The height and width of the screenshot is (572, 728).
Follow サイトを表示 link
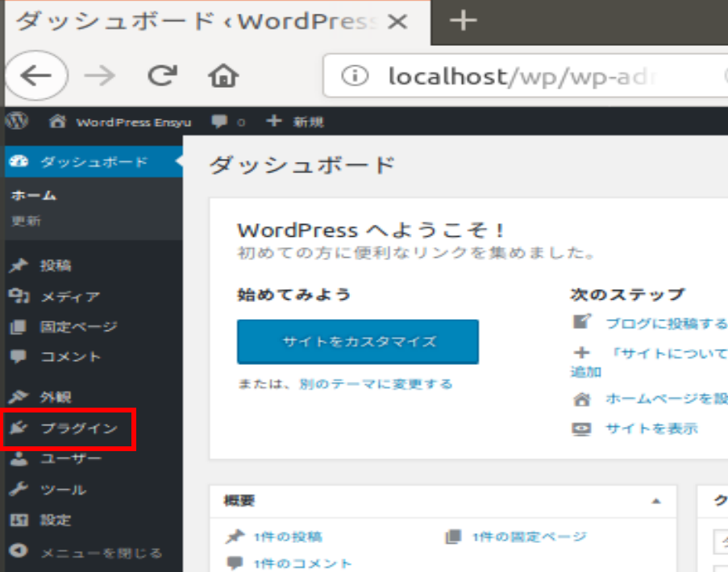pos(651,429)
